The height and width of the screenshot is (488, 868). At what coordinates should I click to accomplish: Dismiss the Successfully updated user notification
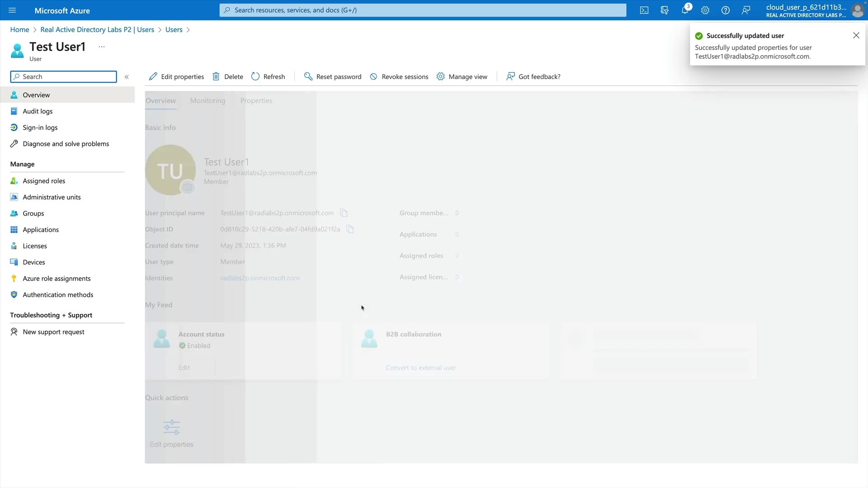pyautogui.click(x=856, y=35)
